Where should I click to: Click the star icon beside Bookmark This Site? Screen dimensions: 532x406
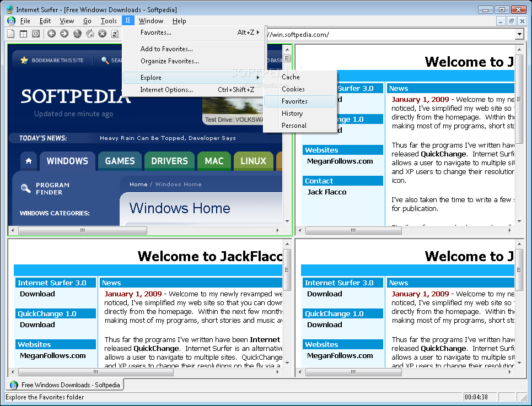point(24,61)
